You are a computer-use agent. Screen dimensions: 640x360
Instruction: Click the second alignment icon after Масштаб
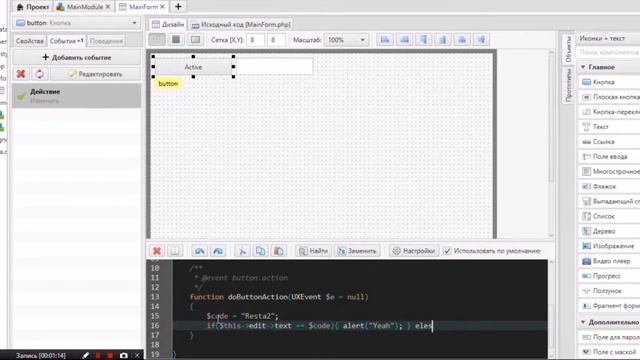(404, 40)
